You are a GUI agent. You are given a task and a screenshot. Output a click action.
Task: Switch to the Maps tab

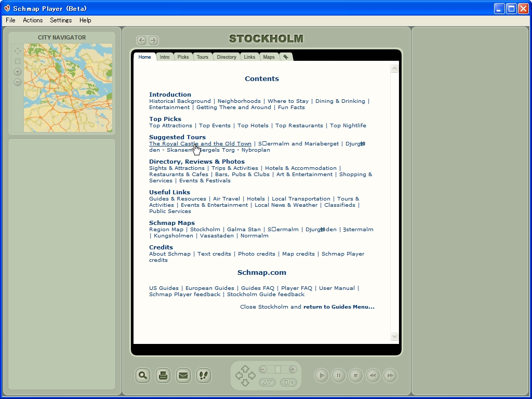[x=269, y=57]
